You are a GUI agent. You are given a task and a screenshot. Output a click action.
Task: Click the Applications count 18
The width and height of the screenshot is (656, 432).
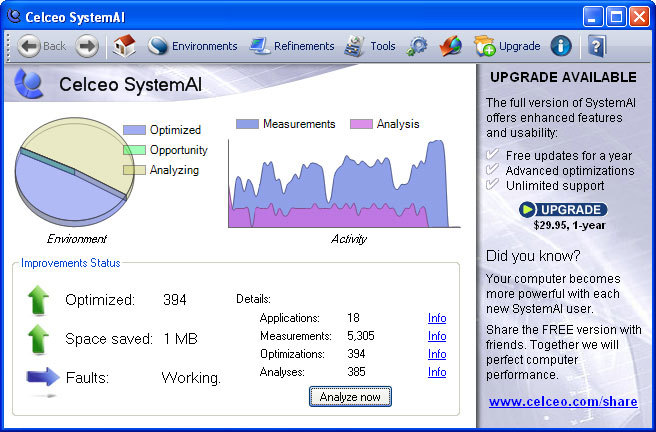(353, 318)
